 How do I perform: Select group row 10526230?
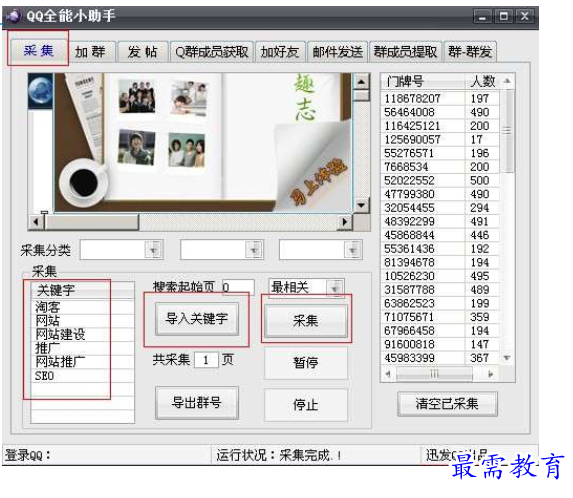pos(440,276)
